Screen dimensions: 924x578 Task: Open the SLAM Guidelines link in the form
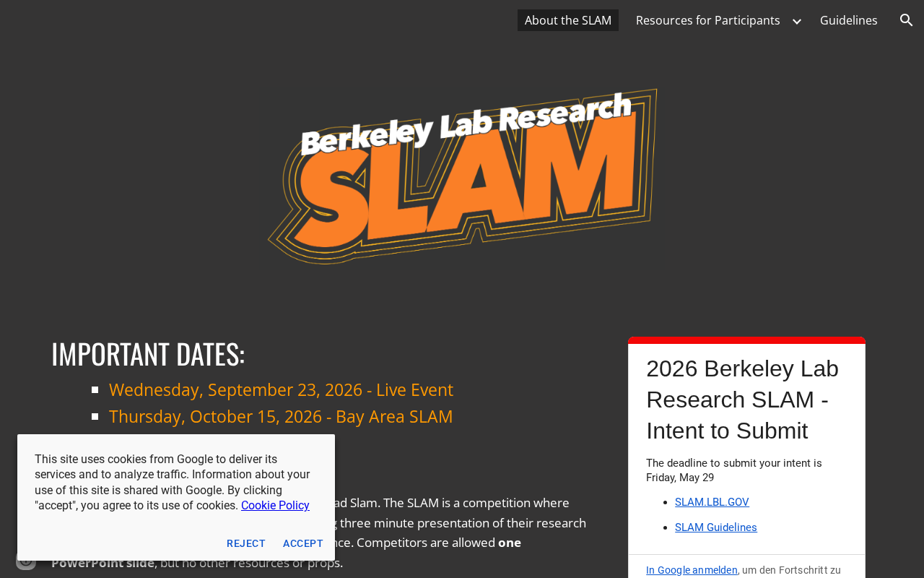pyautogui.click(x=716, y=527)
